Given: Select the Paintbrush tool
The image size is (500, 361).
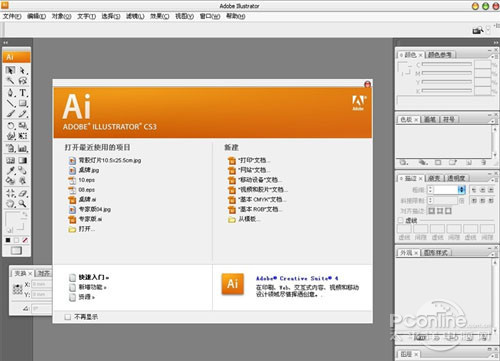Looking at the screenshot, I should point(10,114).
